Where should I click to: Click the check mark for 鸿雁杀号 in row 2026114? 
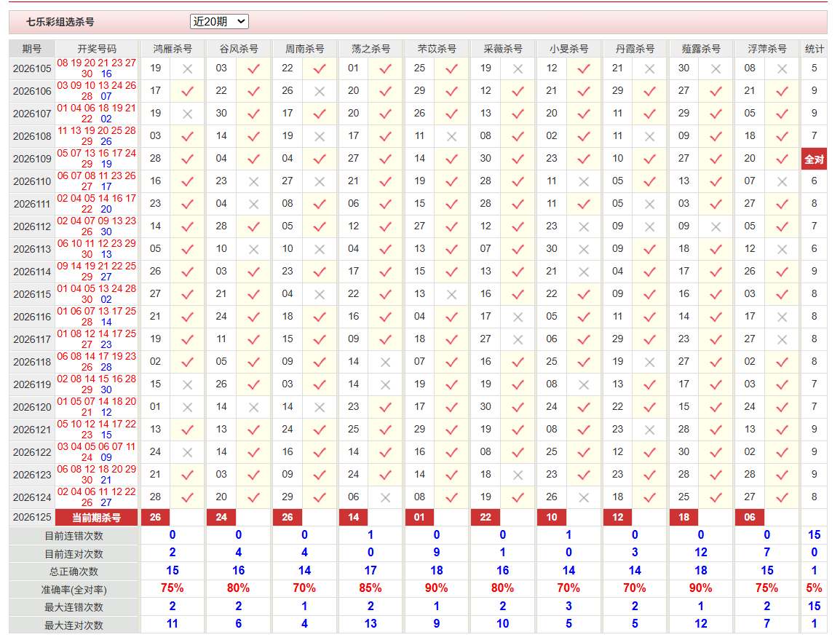click(x=188, y=272)
